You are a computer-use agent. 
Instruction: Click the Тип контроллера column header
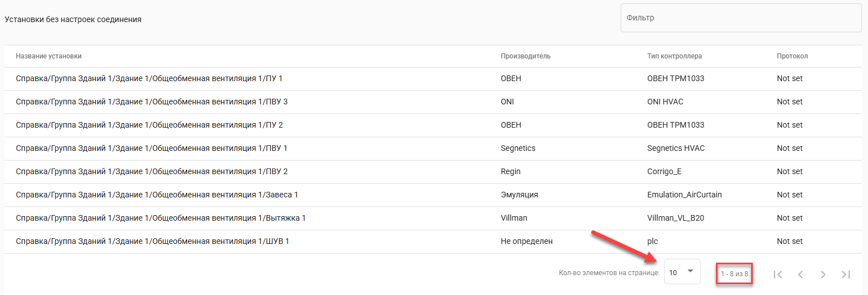(675, 56)
